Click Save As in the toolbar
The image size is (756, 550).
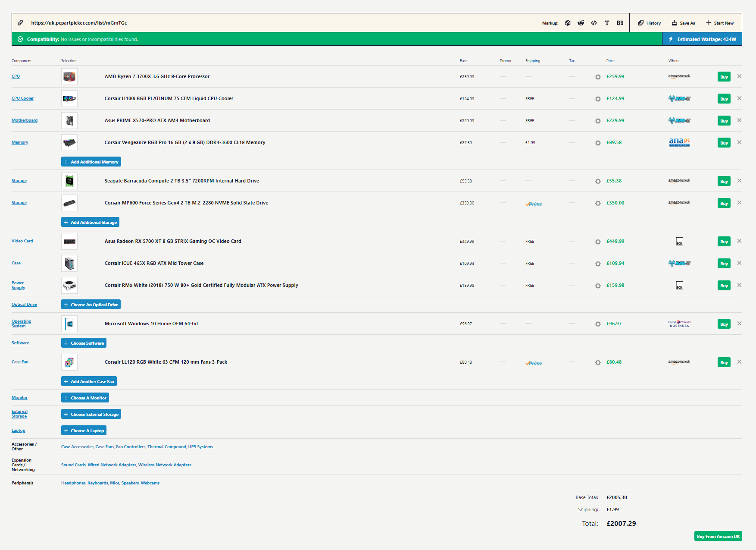click(683, 23)
